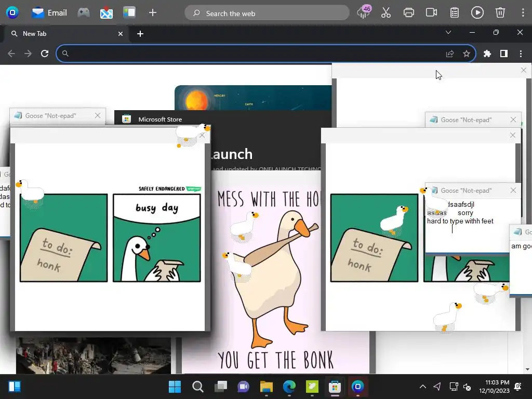Open taskbar Search

[197, 387]
